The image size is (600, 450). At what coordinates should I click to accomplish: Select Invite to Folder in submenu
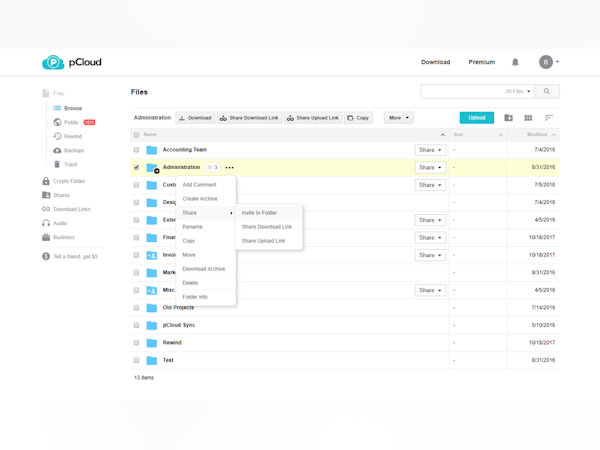pos(269,213)
